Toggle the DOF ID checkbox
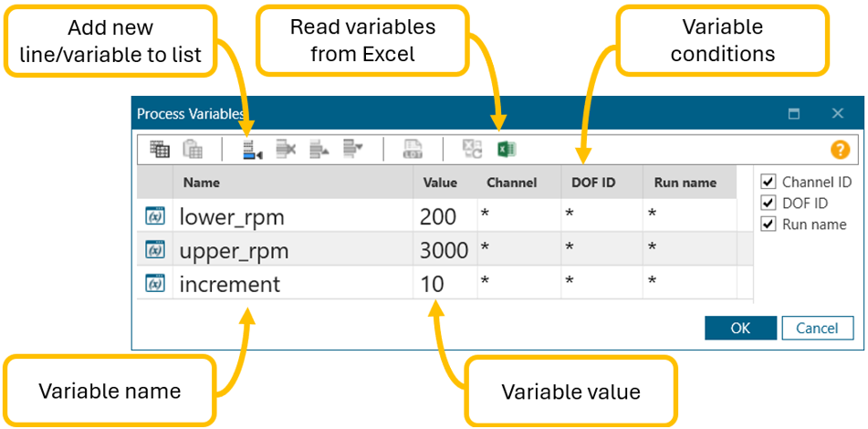The height and width of the screenshot is (429, 868). tap(769, 204)
